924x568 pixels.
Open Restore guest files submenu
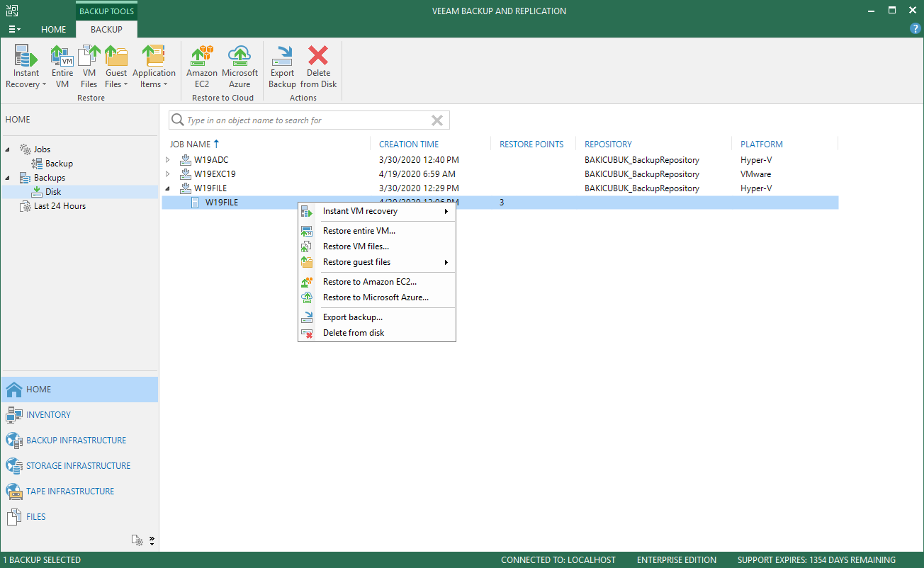377,262
